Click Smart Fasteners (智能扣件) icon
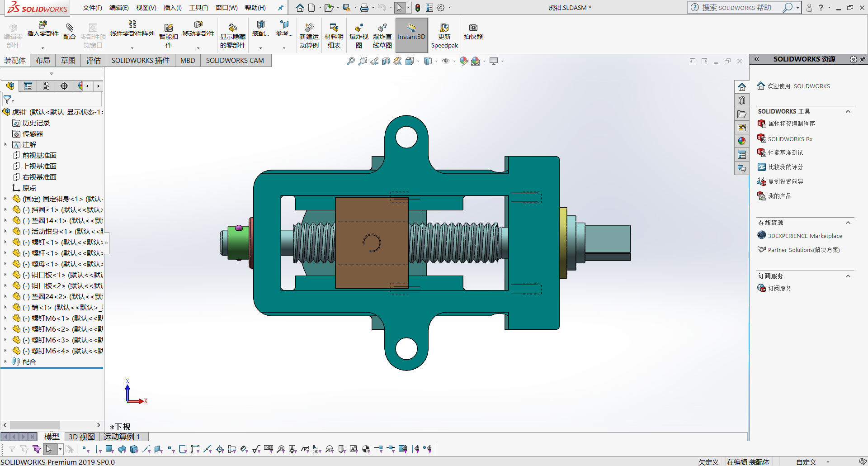This screenshot has height=466, width=868. click(168, 34)
